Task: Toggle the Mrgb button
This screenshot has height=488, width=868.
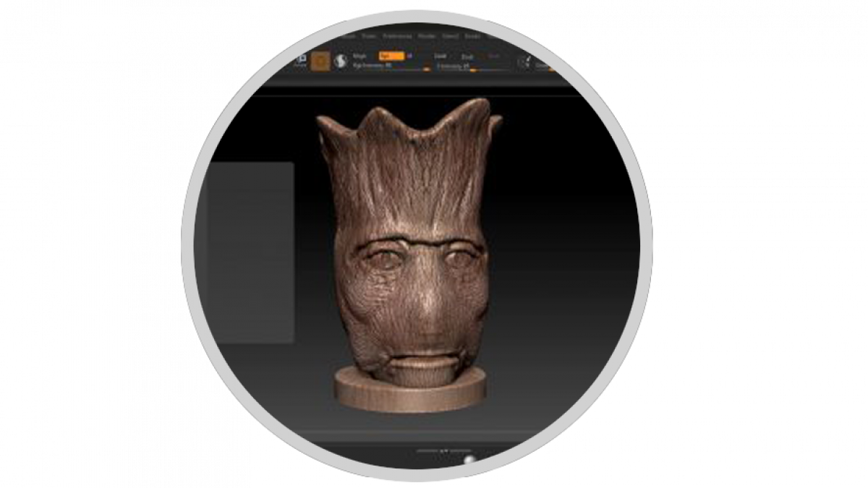Action: (x=359, y=56)
